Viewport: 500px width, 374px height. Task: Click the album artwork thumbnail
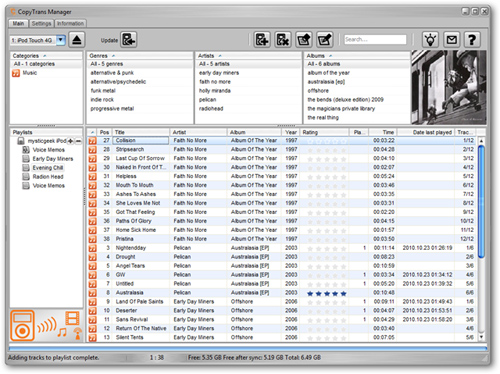click(449, 87)
